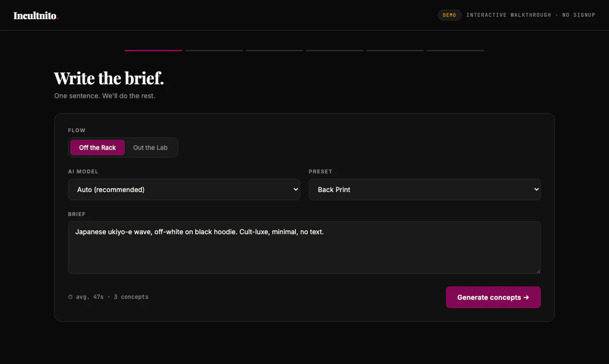Click the Incultnito logo
Screen dimensions: 609x364
[x=36, y=15]
